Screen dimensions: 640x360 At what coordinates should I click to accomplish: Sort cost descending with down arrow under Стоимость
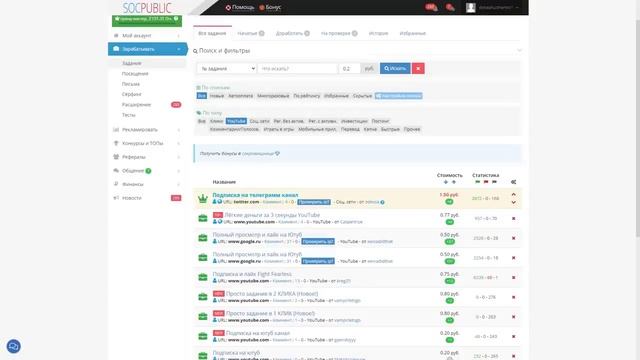click(x=446, y=182)
